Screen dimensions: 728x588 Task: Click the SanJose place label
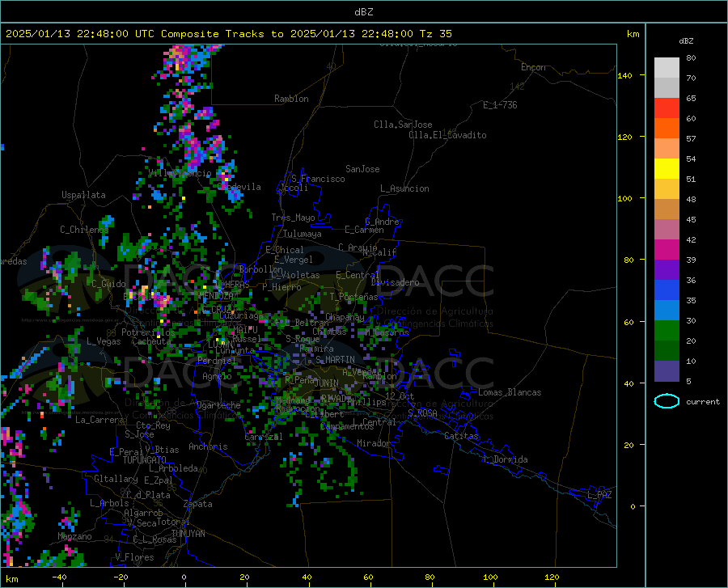click(362, 169)
